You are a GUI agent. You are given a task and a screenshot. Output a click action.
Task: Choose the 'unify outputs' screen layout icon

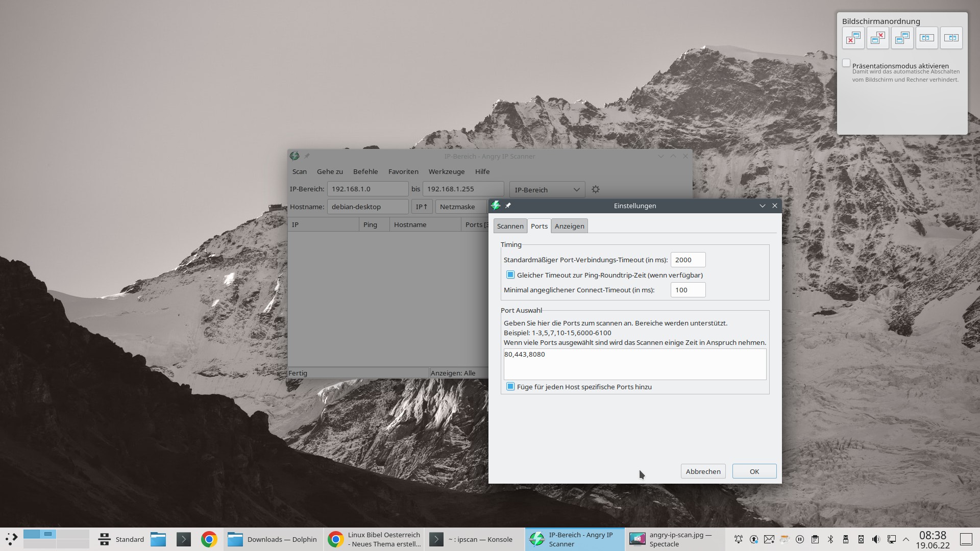pyautogui.click(x=902, y=38)
